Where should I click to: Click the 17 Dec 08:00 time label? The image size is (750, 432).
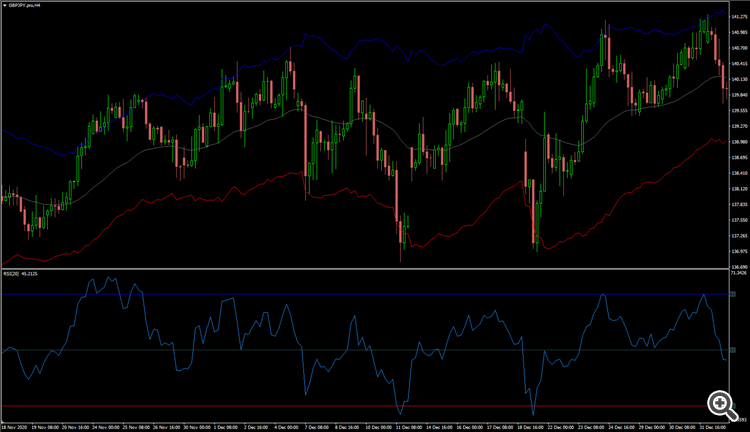click(x=500, y=427)
